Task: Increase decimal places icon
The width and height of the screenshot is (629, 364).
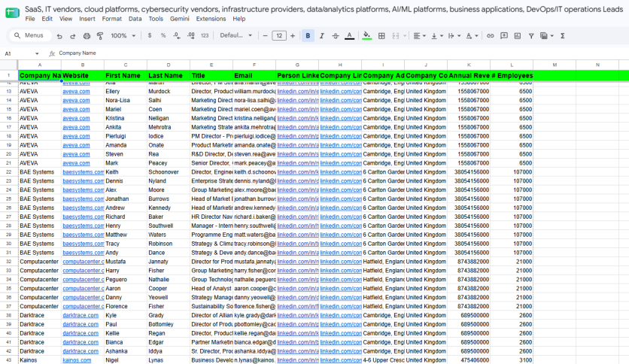Action: [191, 35]
